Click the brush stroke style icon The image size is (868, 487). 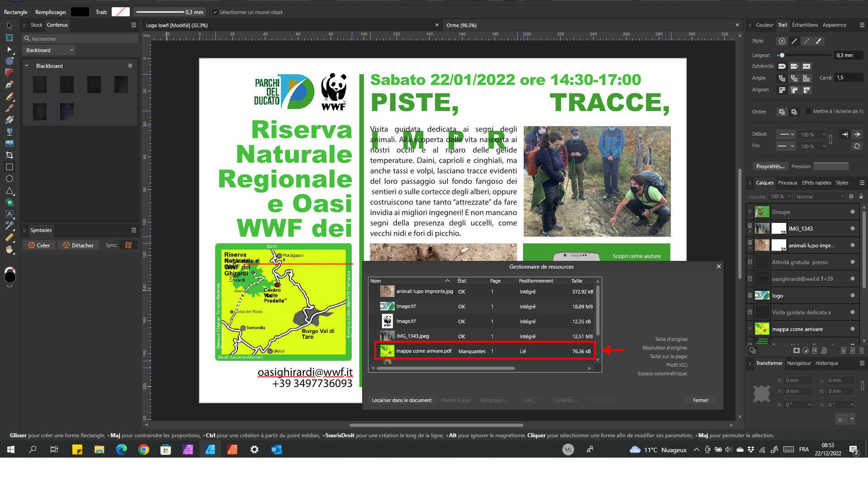[818, 41]
